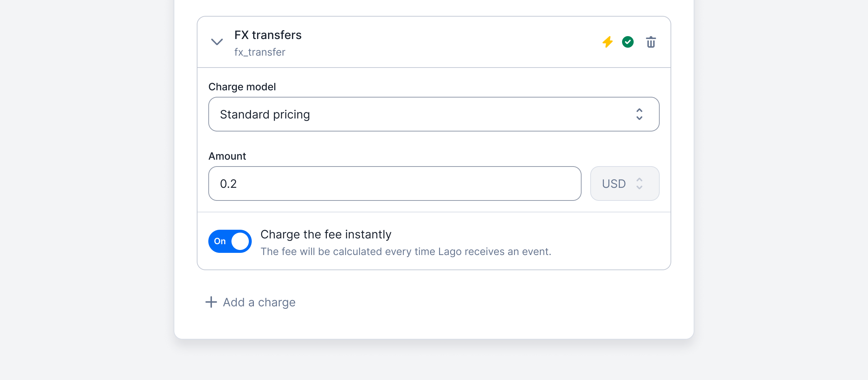Select the fx_transfer code text
This screenshot has width=868, height=380.
click(x=260, y=52)
